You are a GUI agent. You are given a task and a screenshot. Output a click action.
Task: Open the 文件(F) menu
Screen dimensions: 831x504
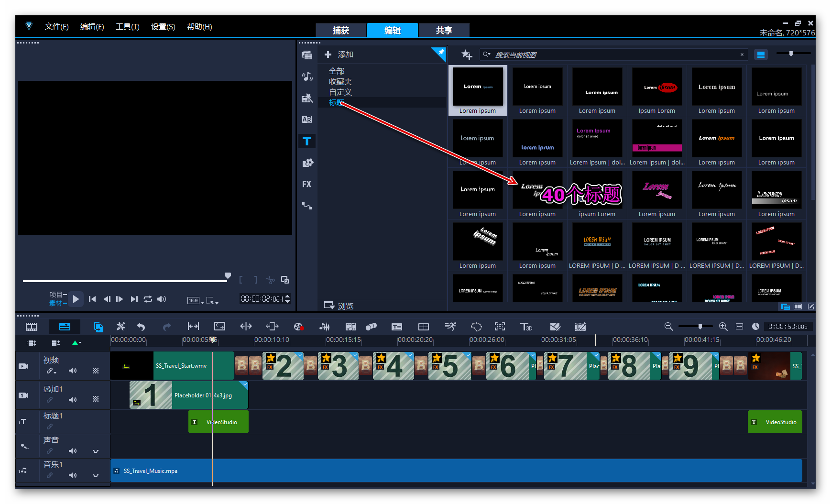pyautogui.click(x=56, y=27)
